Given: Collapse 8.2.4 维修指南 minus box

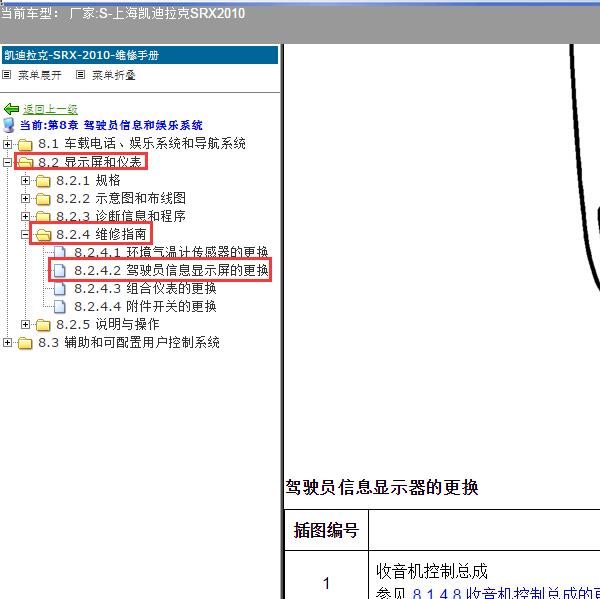Looking at the screenshot, I should point(25,234).
